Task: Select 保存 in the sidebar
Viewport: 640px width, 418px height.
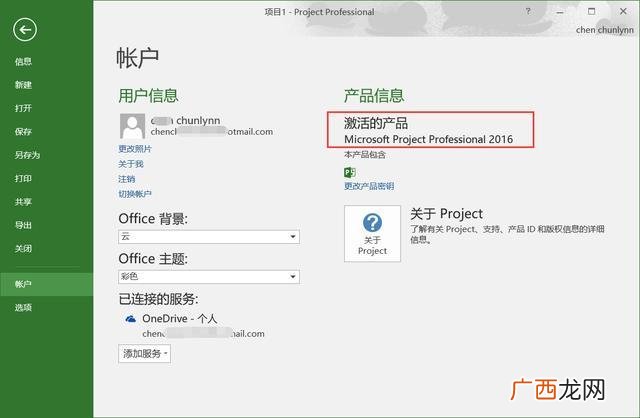Action: [x=23, y=131]
